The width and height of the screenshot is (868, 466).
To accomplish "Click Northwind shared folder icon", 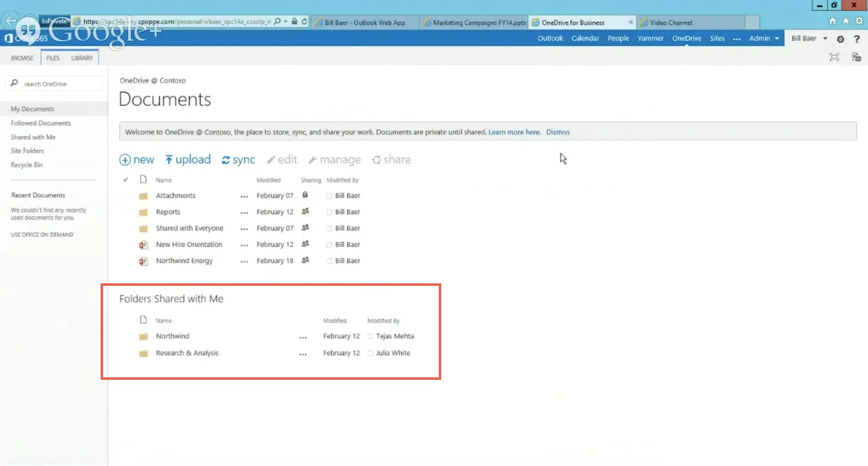I will 143,336.
